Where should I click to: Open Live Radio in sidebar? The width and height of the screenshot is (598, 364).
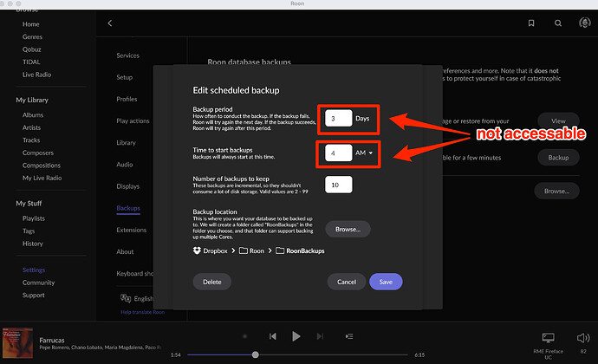[36, 75]
